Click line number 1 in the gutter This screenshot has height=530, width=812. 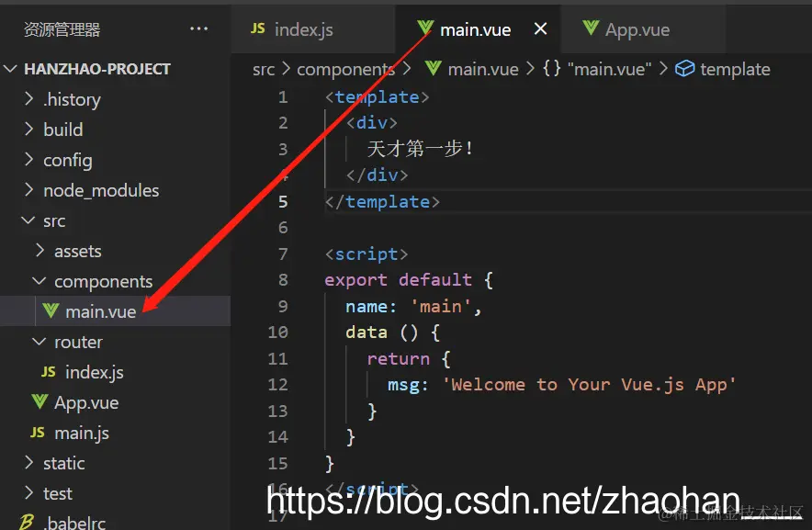283,96
